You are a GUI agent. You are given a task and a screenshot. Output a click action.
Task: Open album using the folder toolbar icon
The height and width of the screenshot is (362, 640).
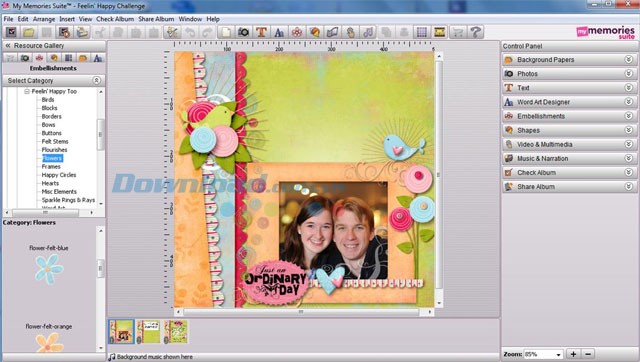point(29,32)
